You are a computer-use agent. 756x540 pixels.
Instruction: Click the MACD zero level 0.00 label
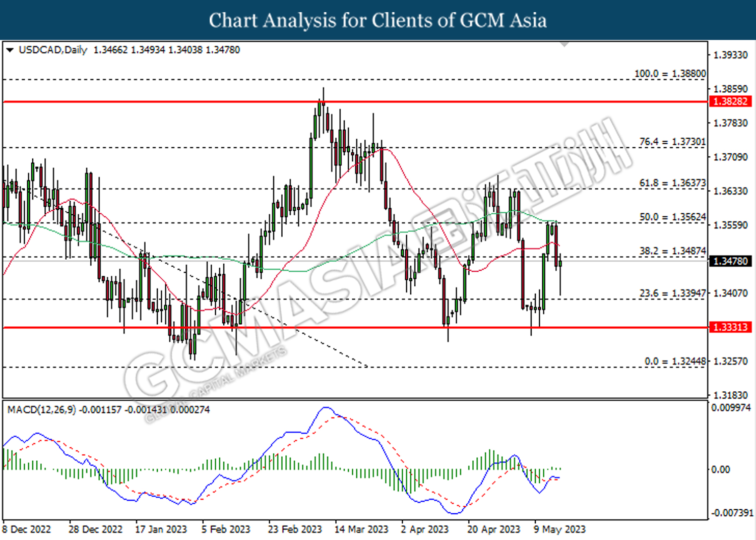pos(720,469)
